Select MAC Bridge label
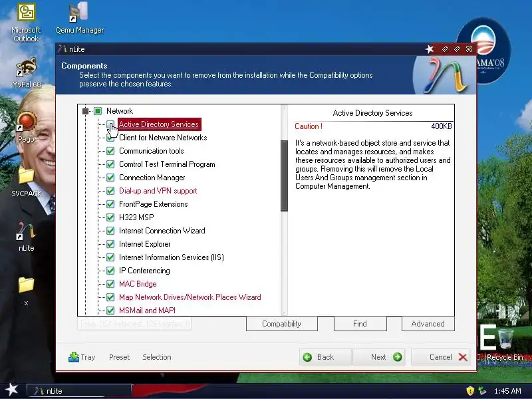The image size is (532, 399). click(138, 284)
